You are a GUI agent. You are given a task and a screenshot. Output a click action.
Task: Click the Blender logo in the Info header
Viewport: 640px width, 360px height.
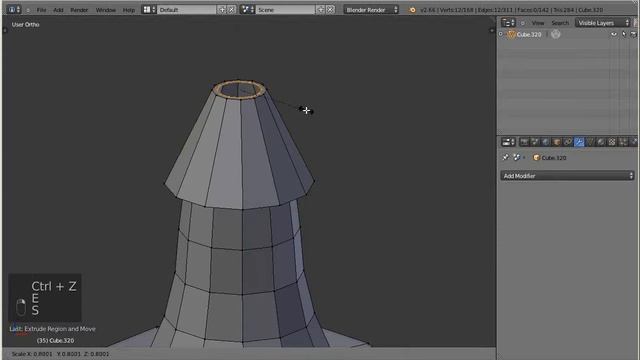(x=412, y=10)
